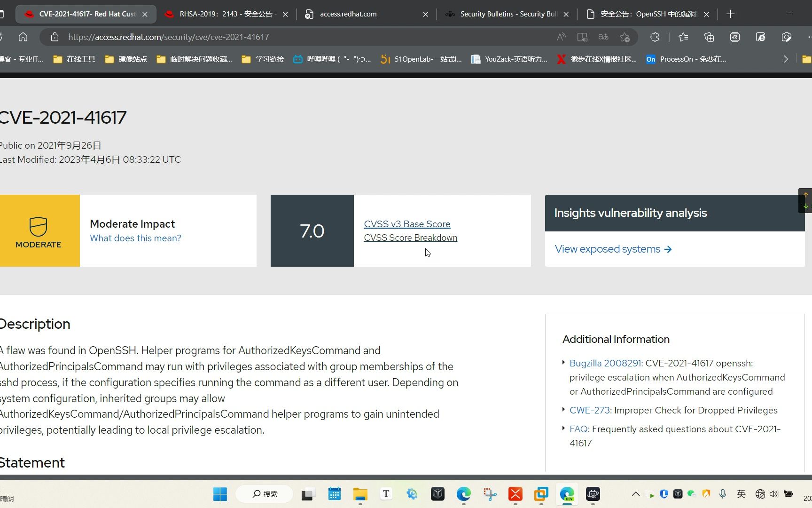Show hidden system tray icons
Viewport: 812px width, 508px height.
tap(635, 494)
